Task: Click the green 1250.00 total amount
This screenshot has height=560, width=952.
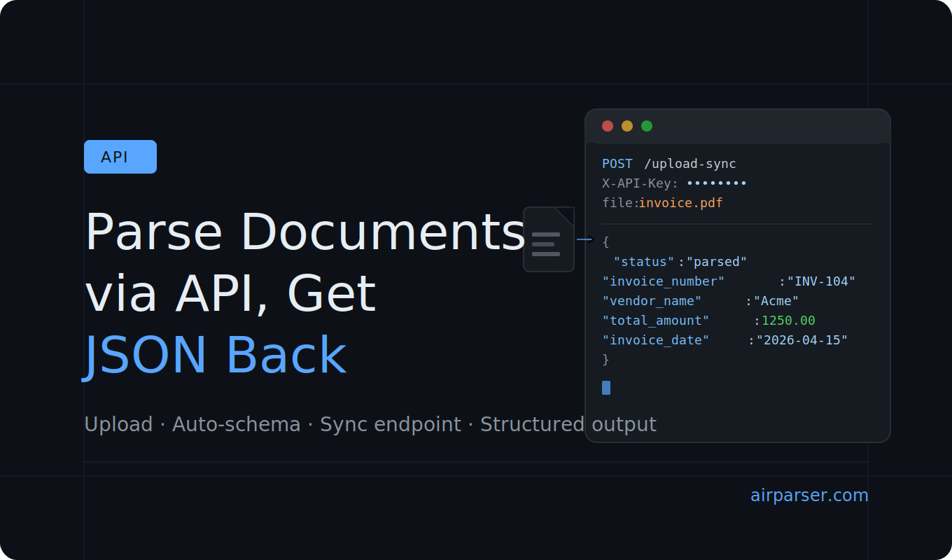Action: coord(788,321)
